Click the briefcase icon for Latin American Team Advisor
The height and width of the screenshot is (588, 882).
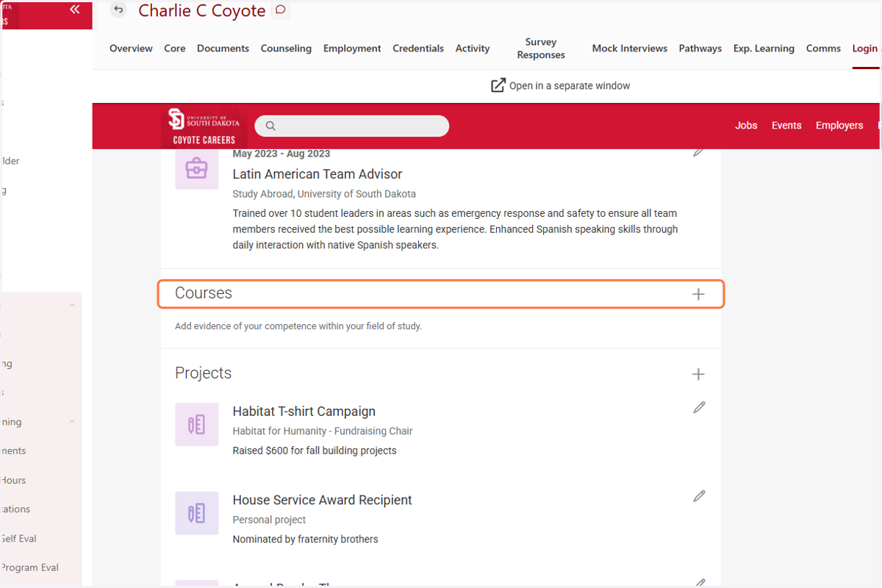coord(196,168)
